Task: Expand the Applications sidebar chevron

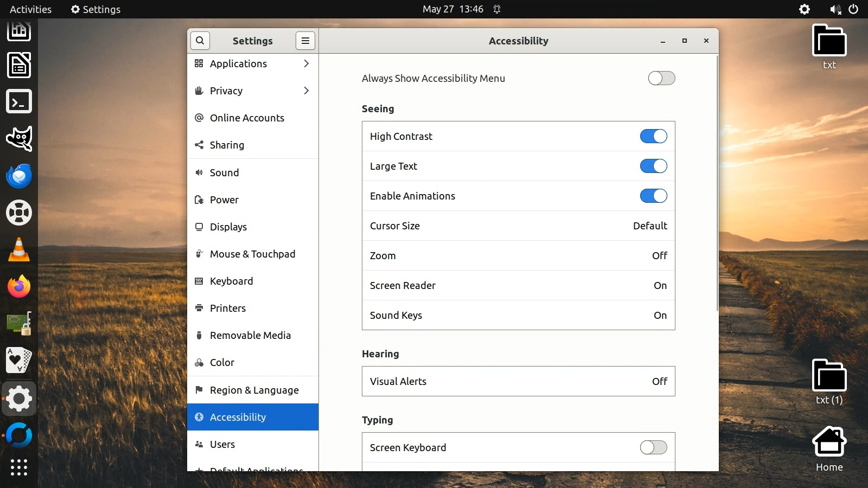Action: coord(307,63)
